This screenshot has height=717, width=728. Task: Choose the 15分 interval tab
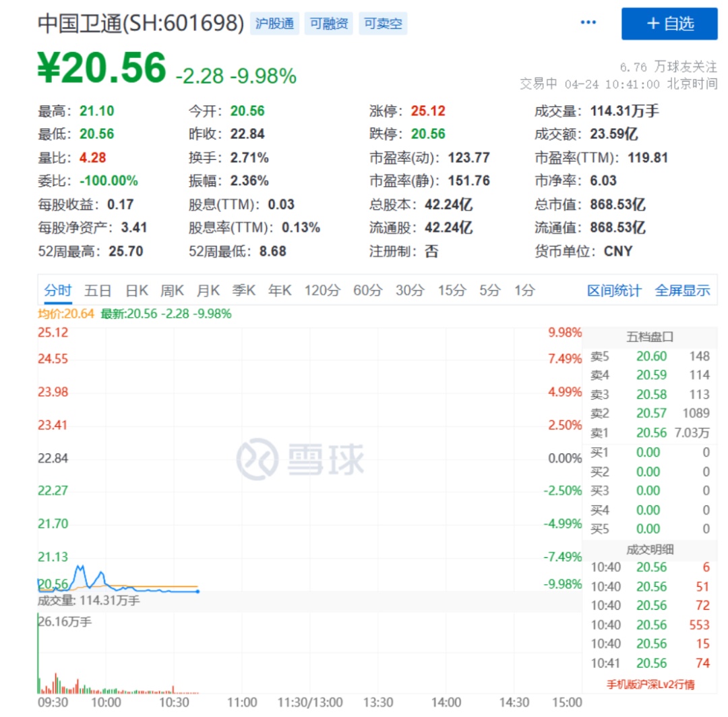click(x=452, y=291)
